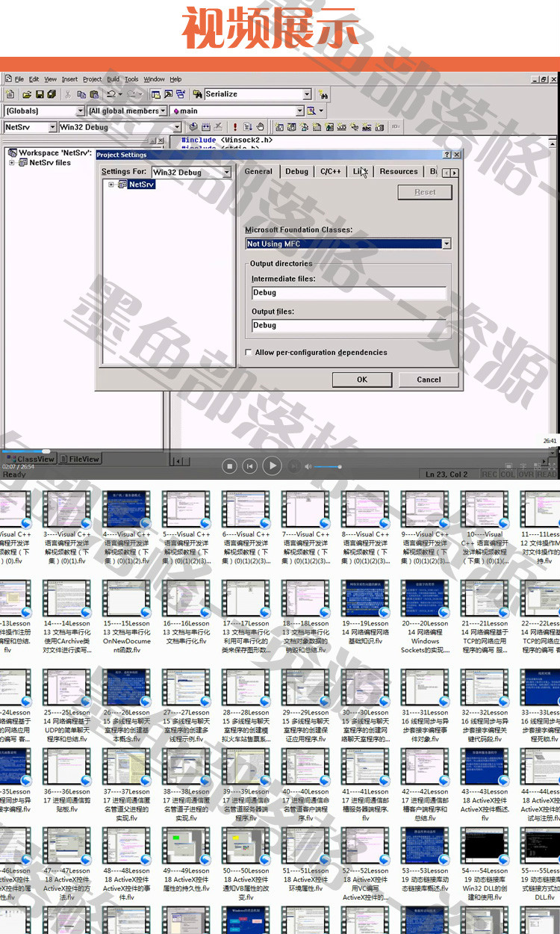
Task: Click the Reset button
Action: tap(425, 192)
